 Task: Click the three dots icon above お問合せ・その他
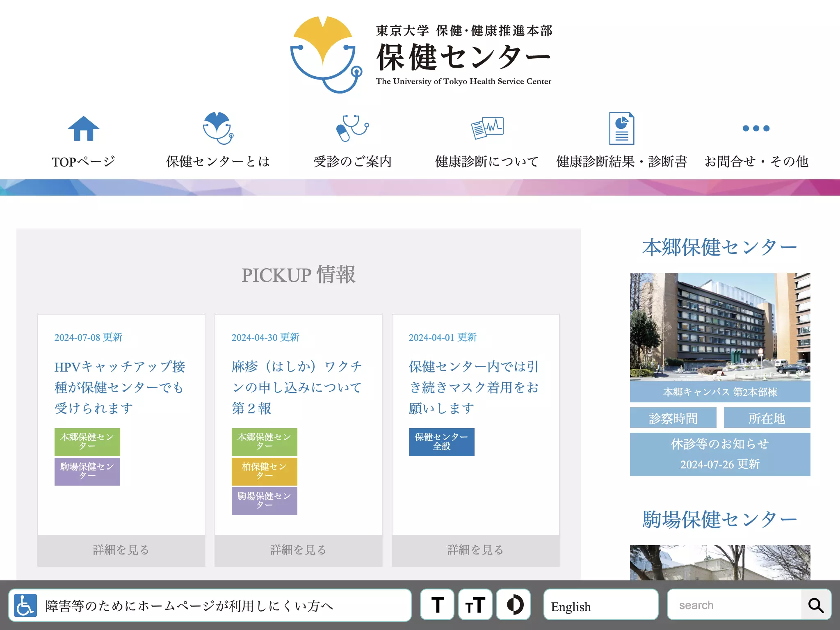(756, 128)
